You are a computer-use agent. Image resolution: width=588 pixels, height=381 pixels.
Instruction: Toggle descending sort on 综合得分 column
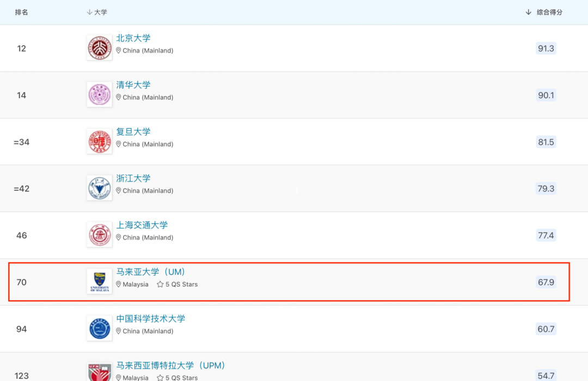click(527, 11)
